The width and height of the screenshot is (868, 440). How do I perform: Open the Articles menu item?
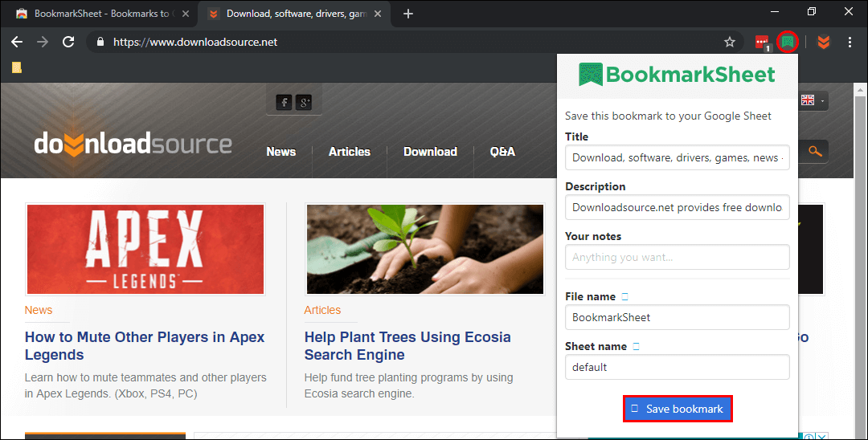click(x=350, y=152)
